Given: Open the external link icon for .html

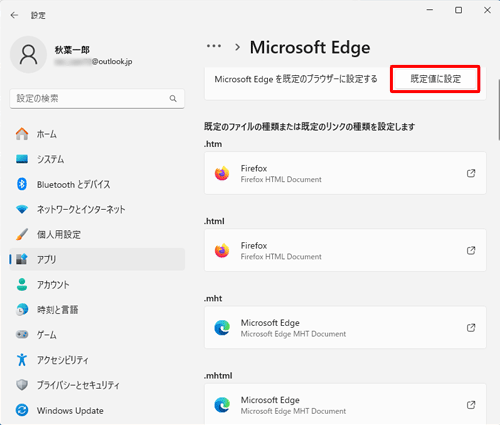Looking at the screenshot, I should click(471, 250).
